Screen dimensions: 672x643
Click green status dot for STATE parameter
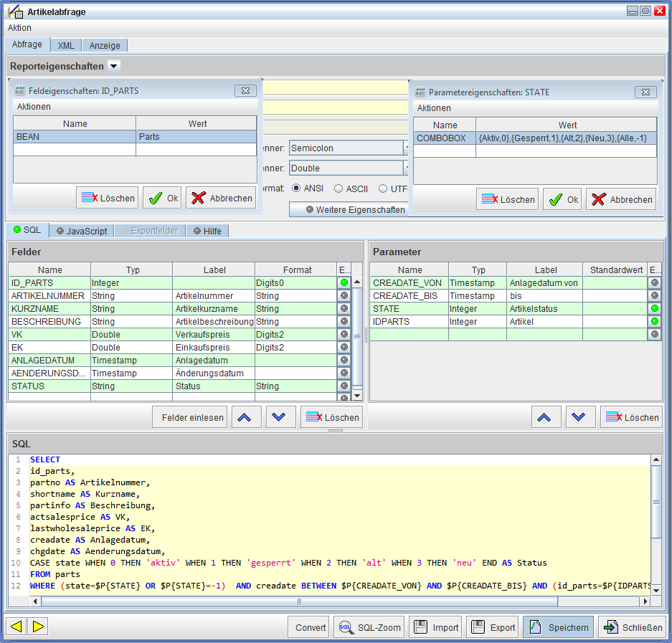point(654,309)
